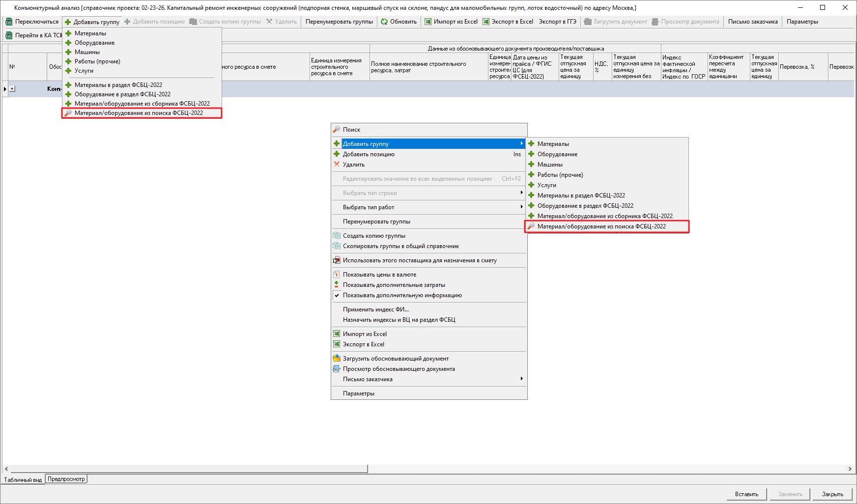Pick Материал/оборудование из сборника ФСБЦ-2022 in context submenu

point(607,216)
